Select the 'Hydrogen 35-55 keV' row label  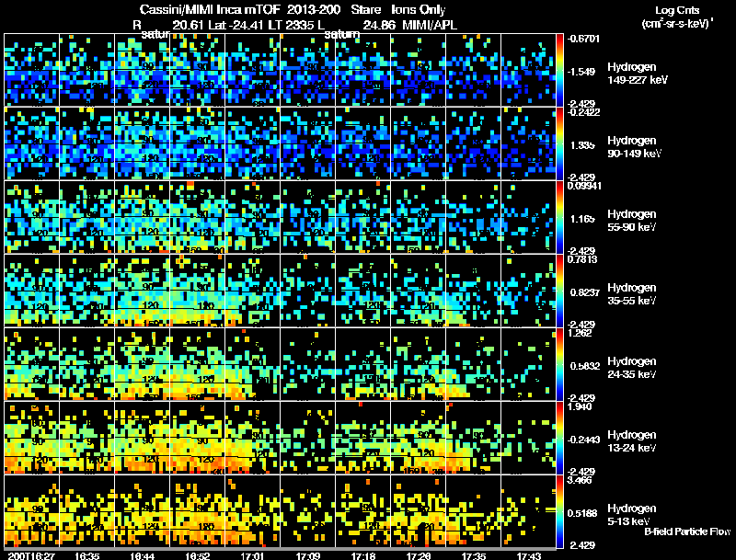[632, 294]
